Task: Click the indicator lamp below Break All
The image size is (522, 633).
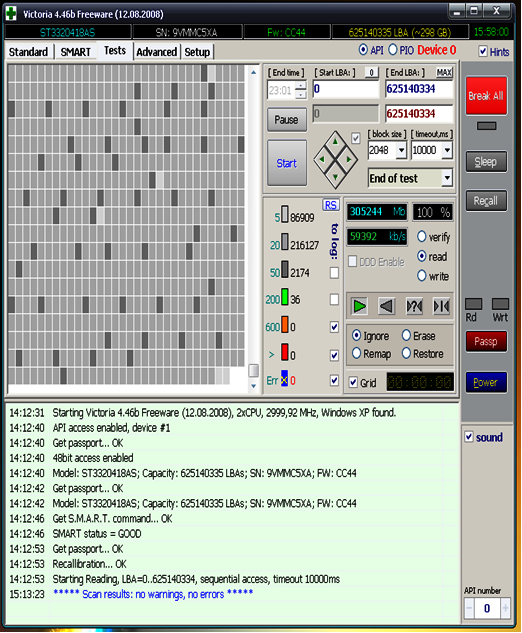Action: (486, 126)
